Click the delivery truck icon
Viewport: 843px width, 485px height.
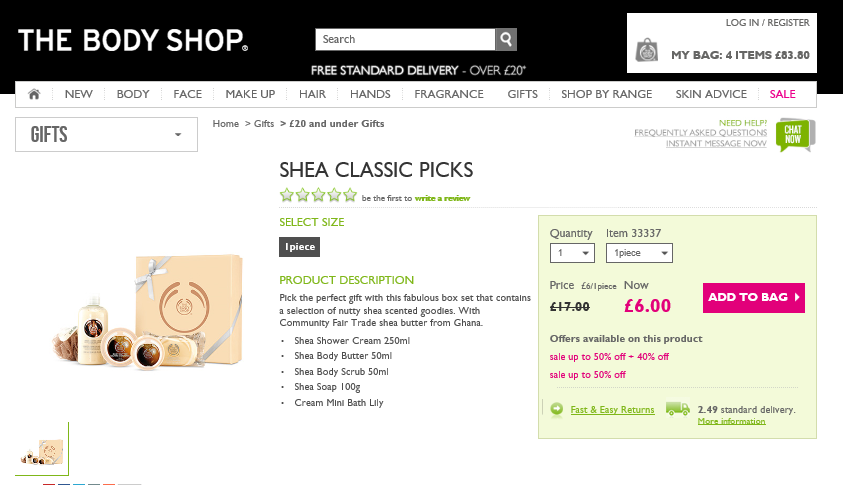[678, 408]
